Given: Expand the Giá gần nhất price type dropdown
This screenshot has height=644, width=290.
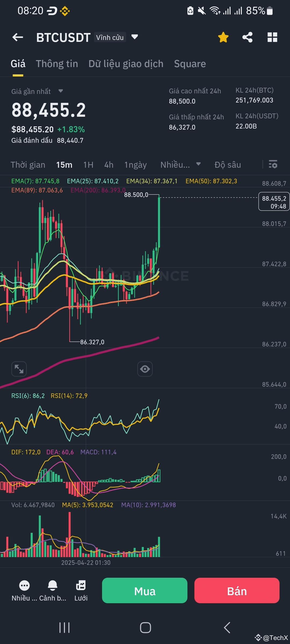Looking at the screenshot, I should click(61, 91).
